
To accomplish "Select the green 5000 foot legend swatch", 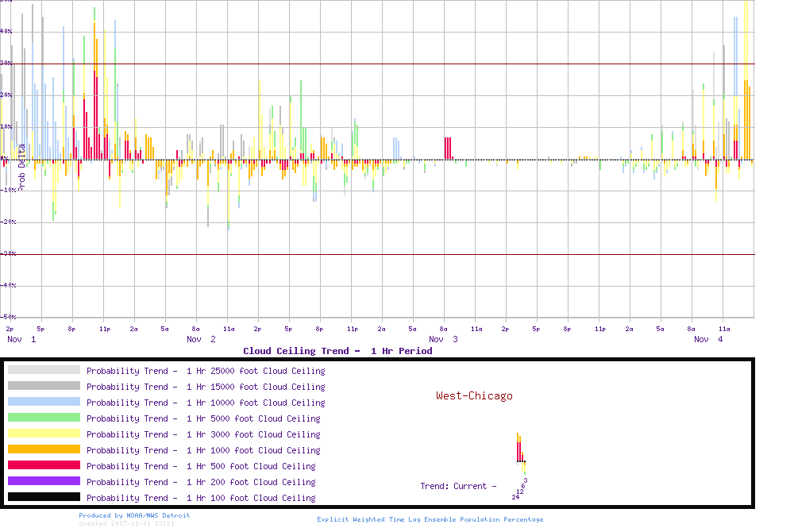I will coord(44,418).
